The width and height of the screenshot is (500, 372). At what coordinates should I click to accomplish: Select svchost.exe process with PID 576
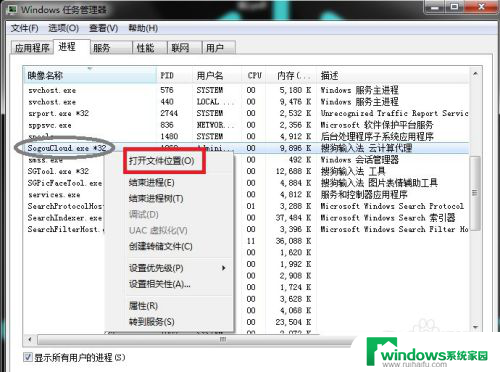(x=246, y=90)
